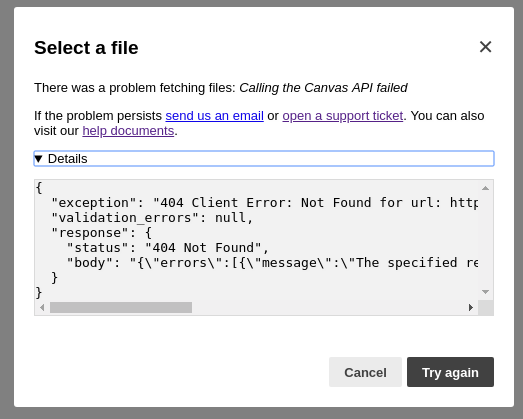Click the "body" errors message line

point(272,263)
